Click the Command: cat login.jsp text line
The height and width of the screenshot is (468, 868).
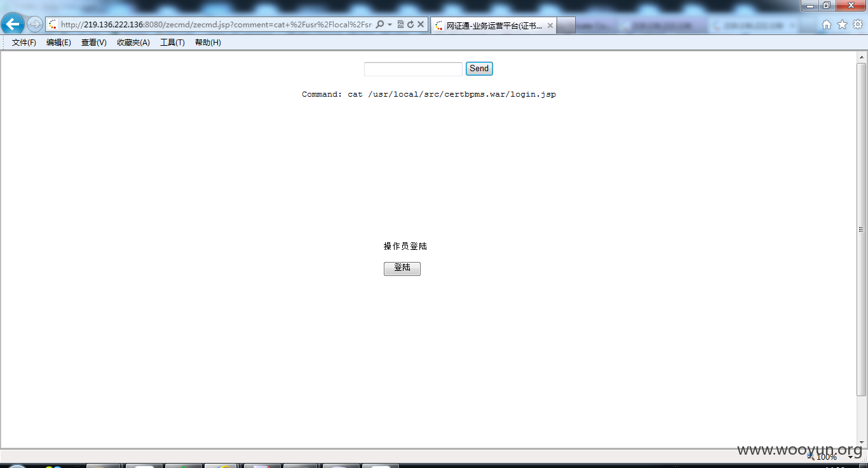pos(429,94)
